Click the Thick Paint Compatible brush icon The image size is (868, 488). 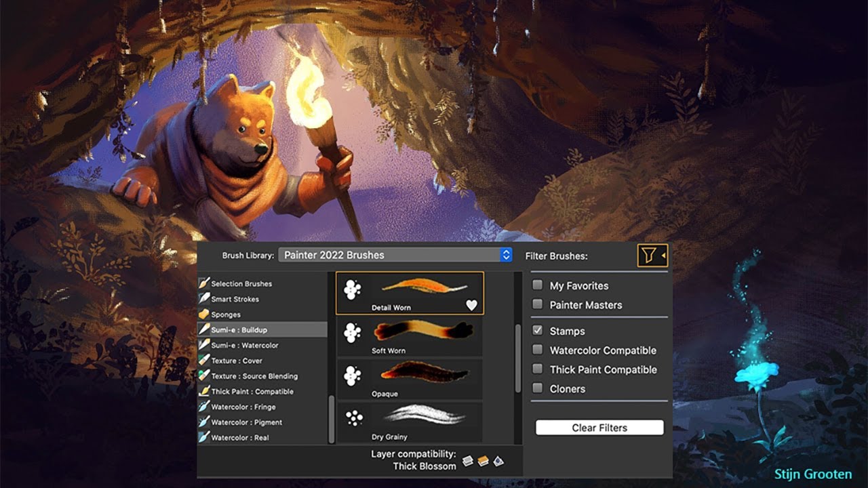(x=203, y=391)
